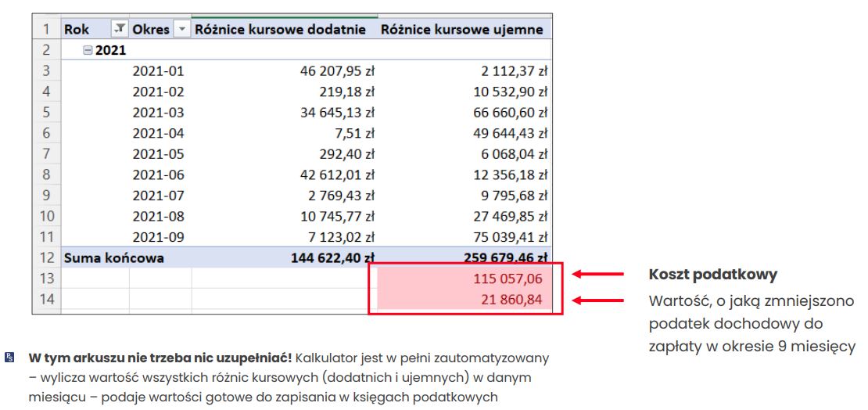868x410 pixels.
Task: Collapse the 2021 year group
Action: 88,50
